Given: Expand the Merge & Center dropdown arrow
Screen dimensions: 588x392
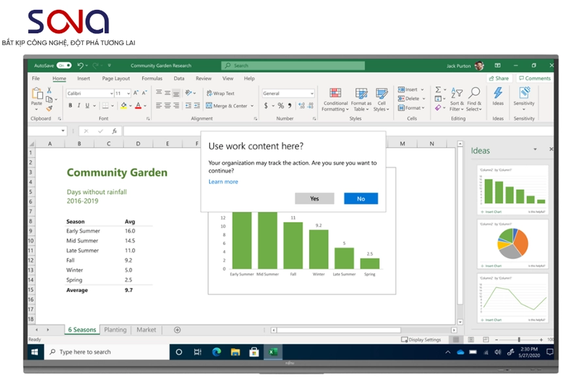Looking at the screenshot, I should pos(252,106).
